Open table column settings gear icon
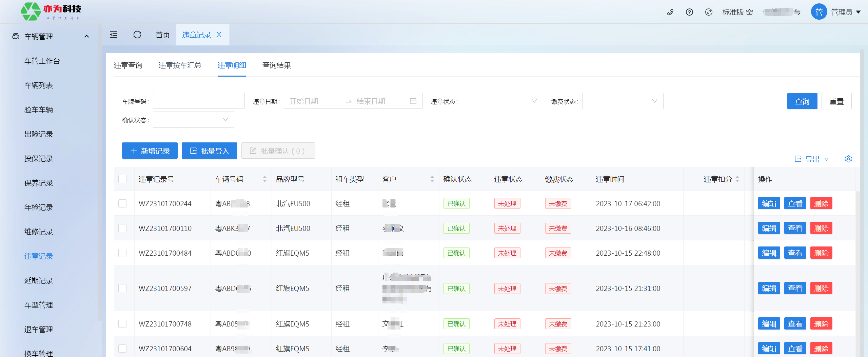Viewport: 868px width, 357px height. [x=848, y=159]
